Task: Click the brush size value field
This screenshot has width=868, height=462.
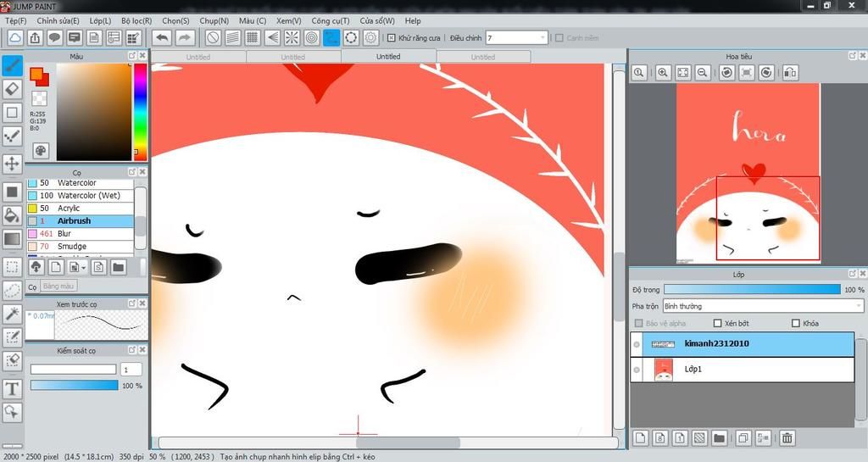Action: point(131,369)
